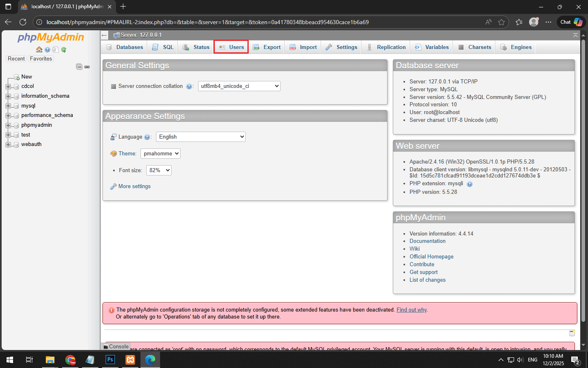
Task: Click the link chain icon in the sidebar
Action: [87, 67]
